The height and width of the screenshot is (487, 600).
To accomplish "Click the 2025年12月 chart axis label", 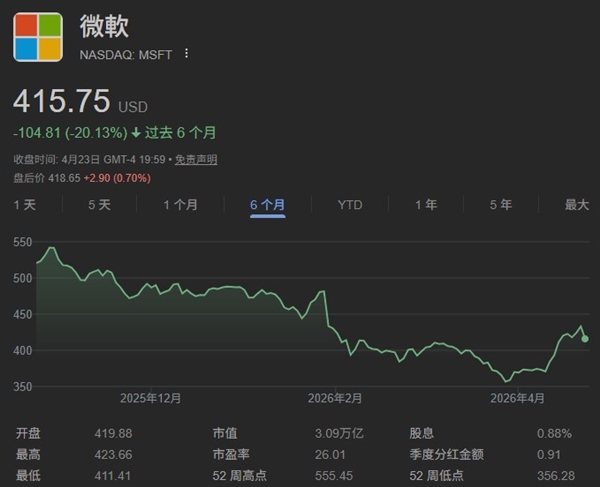I will (x=150, y=397).
